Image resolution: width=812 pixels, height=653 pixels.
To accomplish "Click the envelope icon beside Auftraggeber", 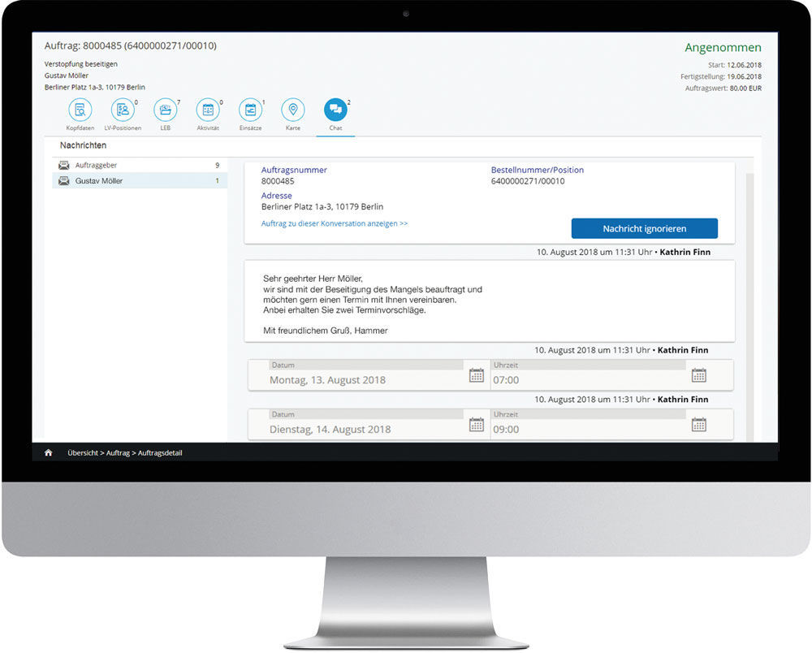I will 64,165.
